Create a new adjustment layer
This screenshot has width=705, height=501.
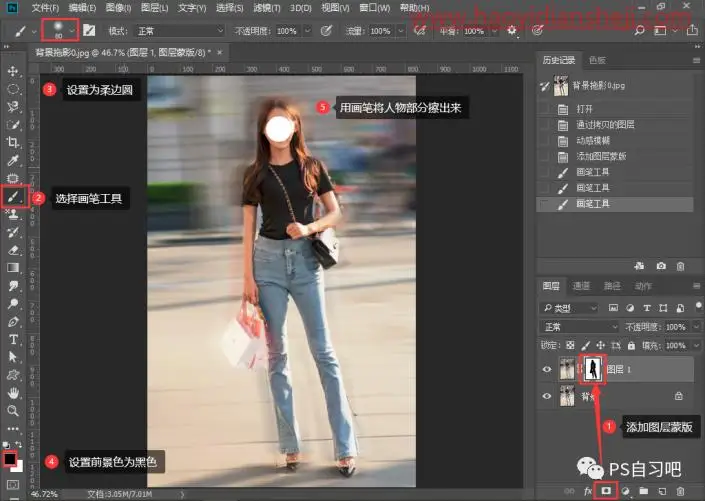(625, 491)
